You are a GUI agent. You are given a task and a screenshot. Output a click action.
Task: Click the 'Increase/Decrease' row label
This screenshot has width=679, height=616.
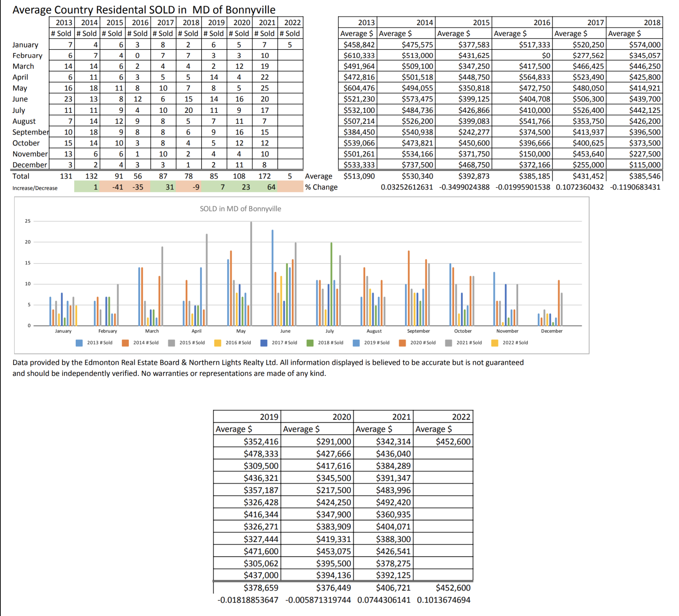coord(35,188)
